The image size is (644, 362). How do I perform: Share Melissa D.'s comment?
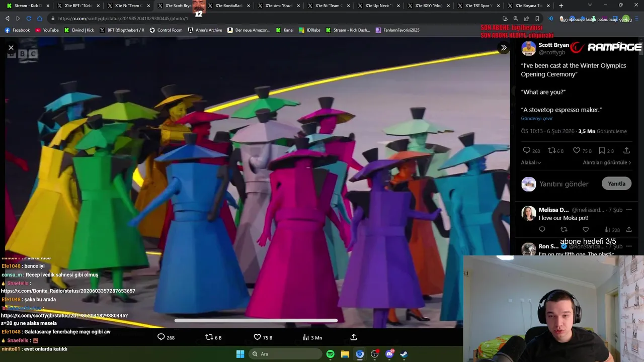point(629,229)
